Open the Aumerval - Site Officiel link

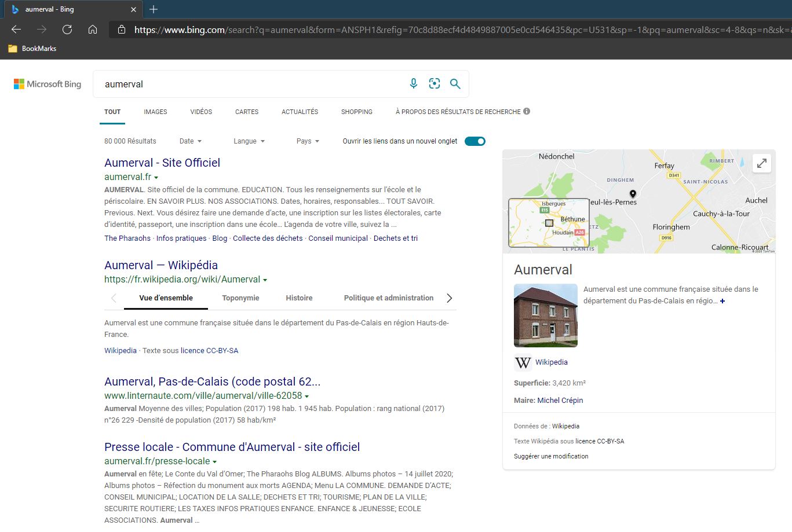tap(162, 163)
